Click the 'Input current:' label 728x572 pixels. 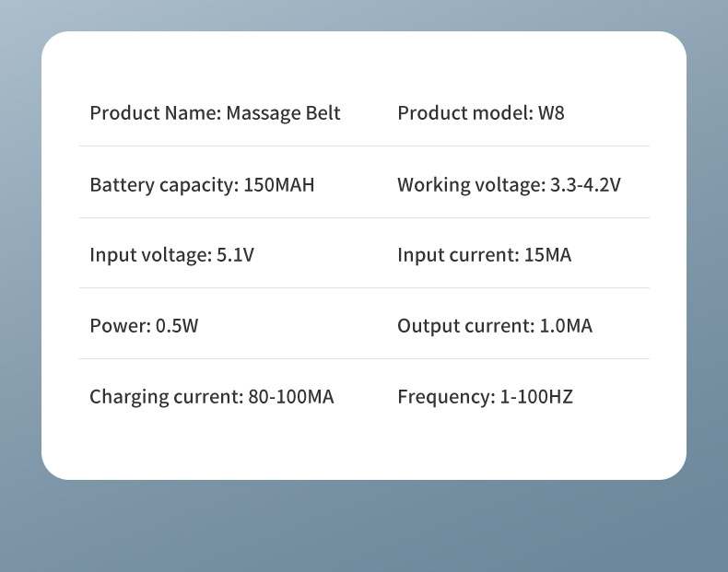[x=458, y=255]
